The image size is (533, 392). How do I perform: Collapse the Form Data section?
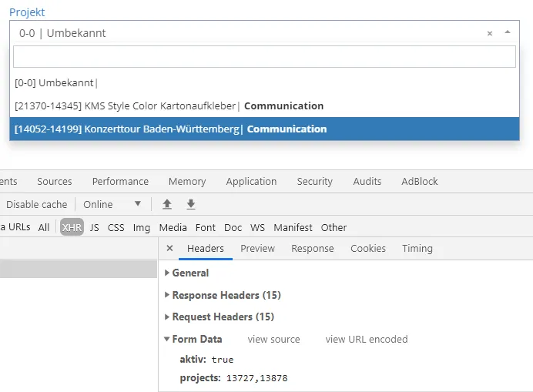(196, 339)
